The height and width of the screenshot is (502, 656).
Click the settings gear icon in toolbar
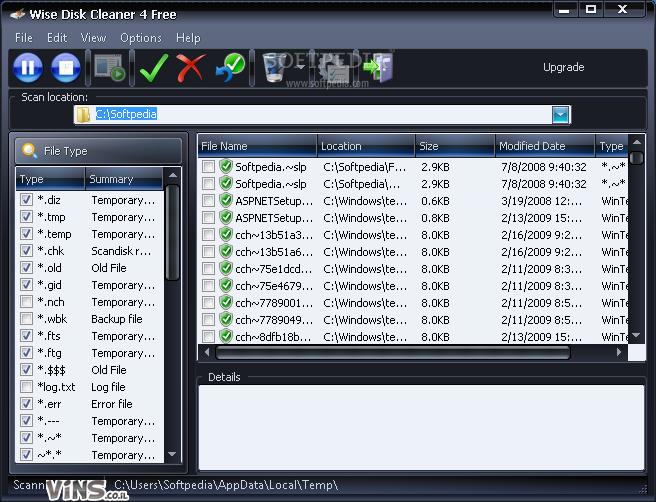pyautogui.click(x=333, y=69)
